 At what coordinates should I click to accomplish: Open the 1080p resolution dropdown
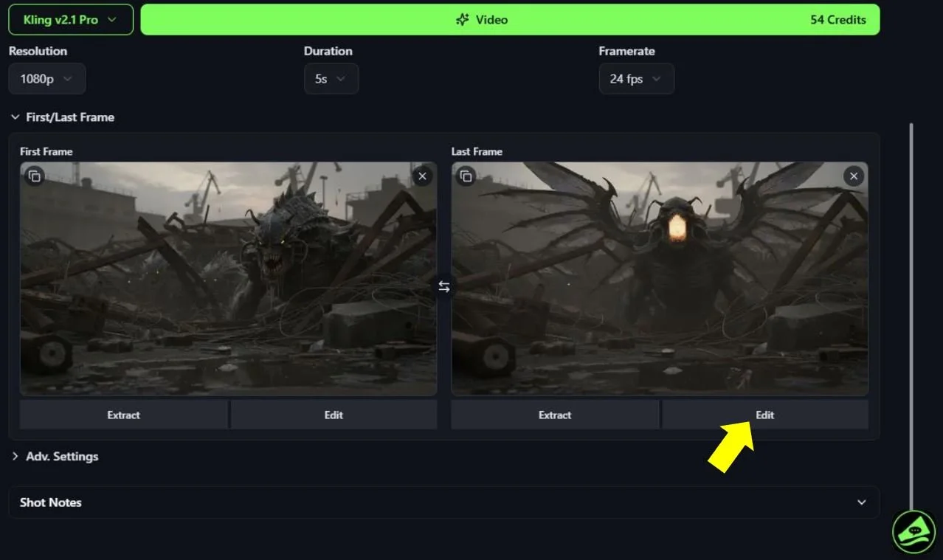(x=47, y=79)
